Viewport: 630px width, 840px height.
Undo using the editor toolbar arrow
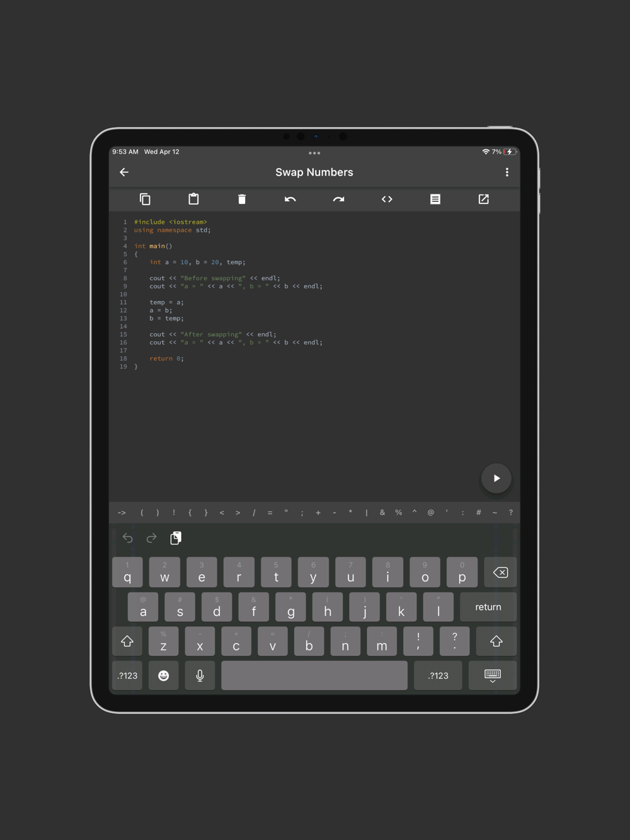[290, 199]
